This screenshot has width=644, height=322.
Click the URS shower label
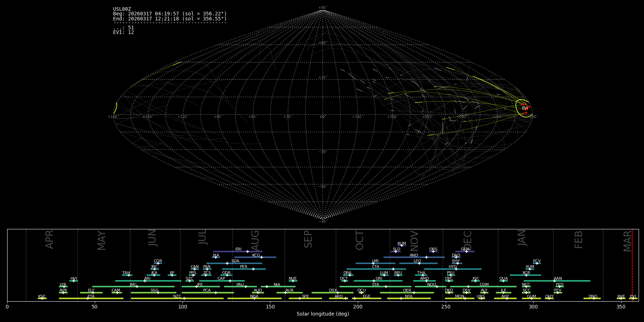(480, 296)
